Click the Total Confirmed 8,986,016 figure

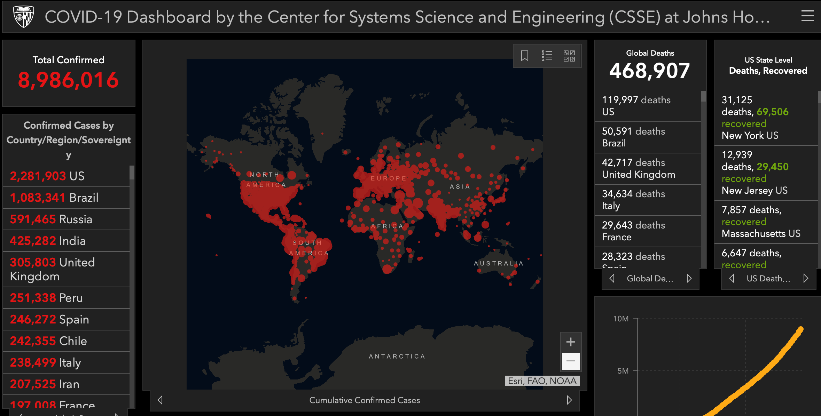(x=68, y=80)
